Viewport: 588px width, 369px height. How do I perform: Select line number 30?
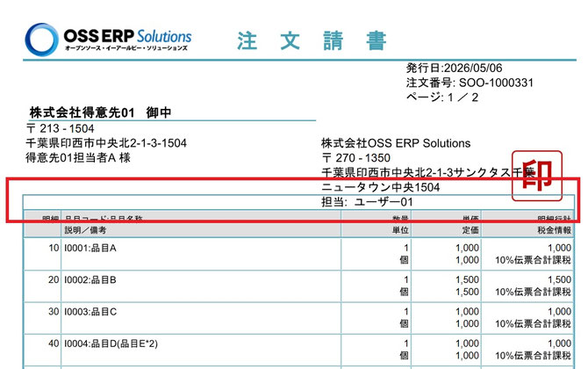[54, 312]
